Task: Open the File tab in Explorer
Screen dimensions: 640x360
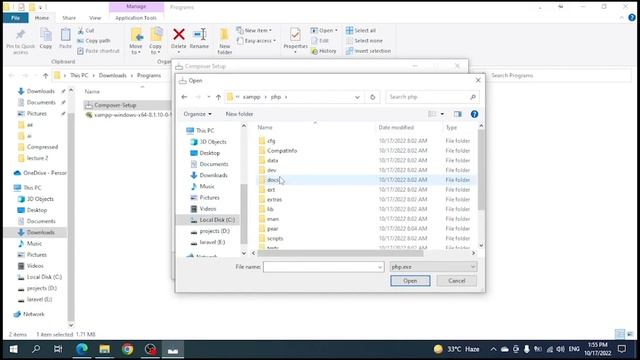Action: point(16,18)
